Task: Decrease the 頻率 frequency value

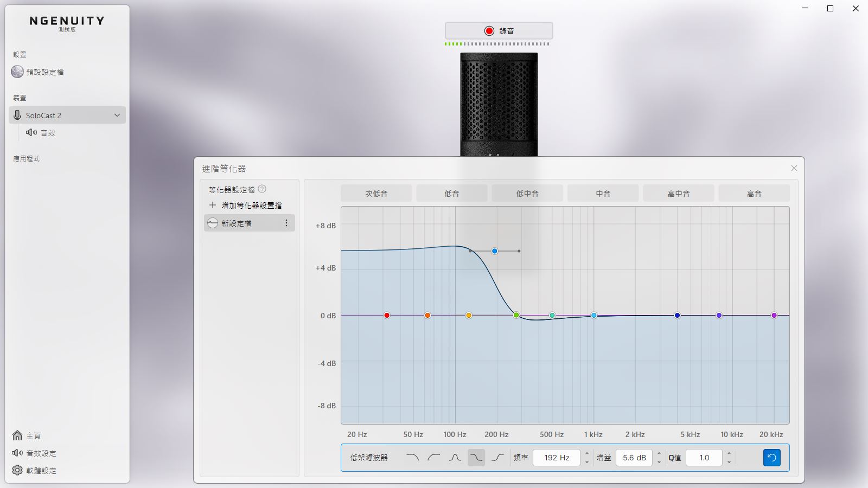Action: pyautogui.click(x=587, y=462)
